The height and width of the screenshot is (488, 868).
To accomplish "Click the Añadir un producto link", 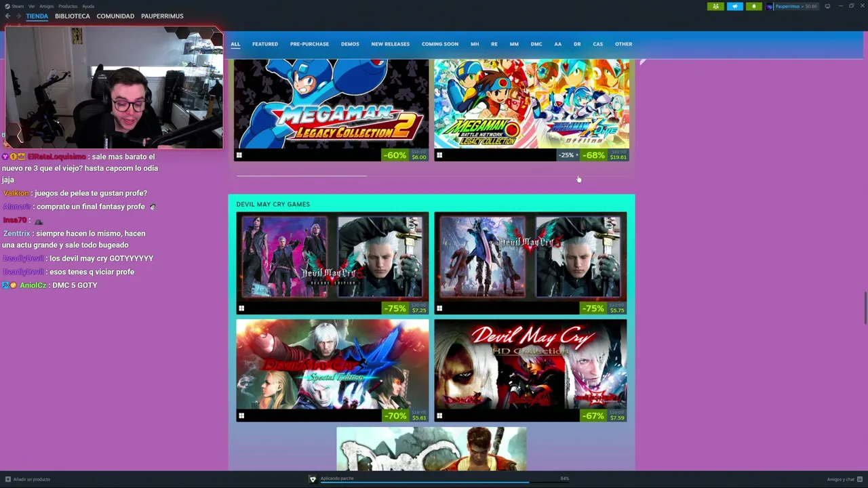I will [32, 479].
